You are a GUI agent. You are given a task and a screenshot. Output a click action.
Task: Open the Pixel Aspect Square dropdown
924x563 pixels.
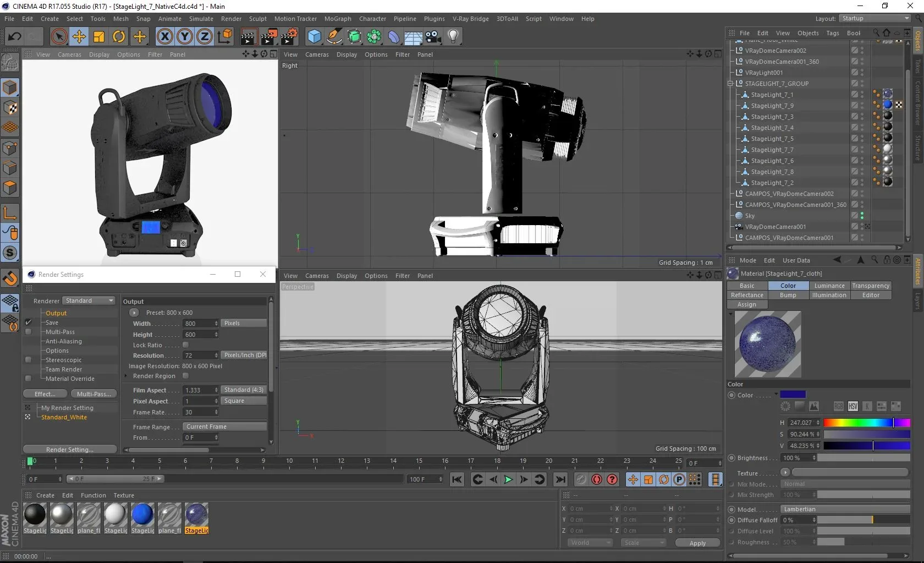244,401
